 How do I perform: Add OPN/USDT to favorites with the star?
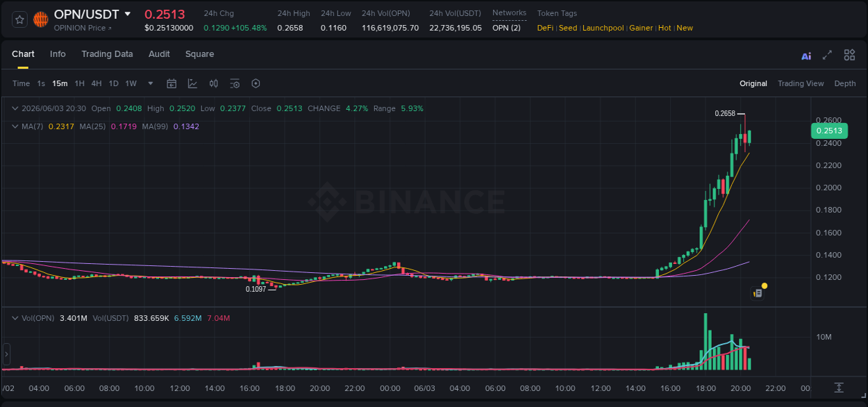(x=19, y=19)
